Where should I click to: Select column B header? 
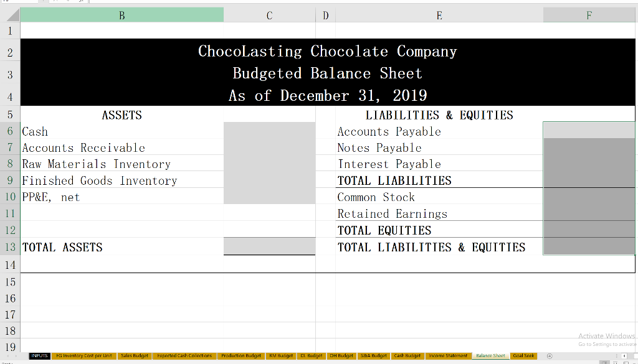tap(121, 15)
